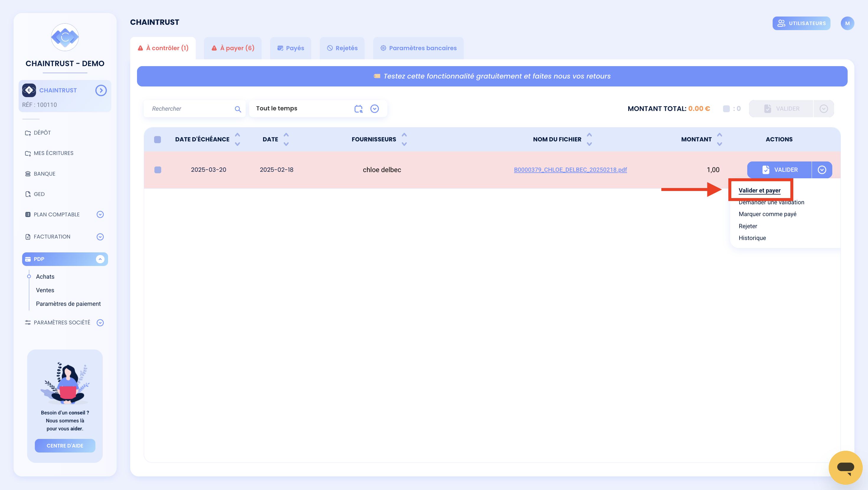Switch to the À payer tab
Viewport: 868px width, 490px height.
coord(233,48)
